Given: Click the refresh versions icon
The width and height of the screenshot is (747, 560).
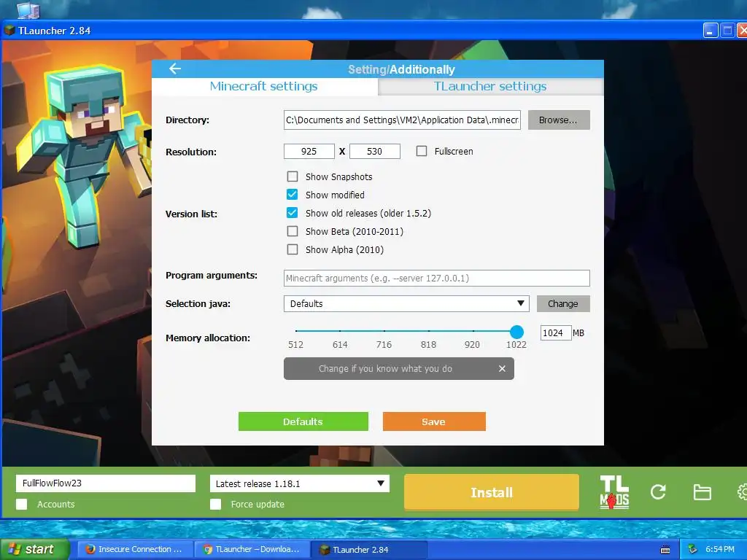Looking at the screenshot, I should click(x=658, y=492).
